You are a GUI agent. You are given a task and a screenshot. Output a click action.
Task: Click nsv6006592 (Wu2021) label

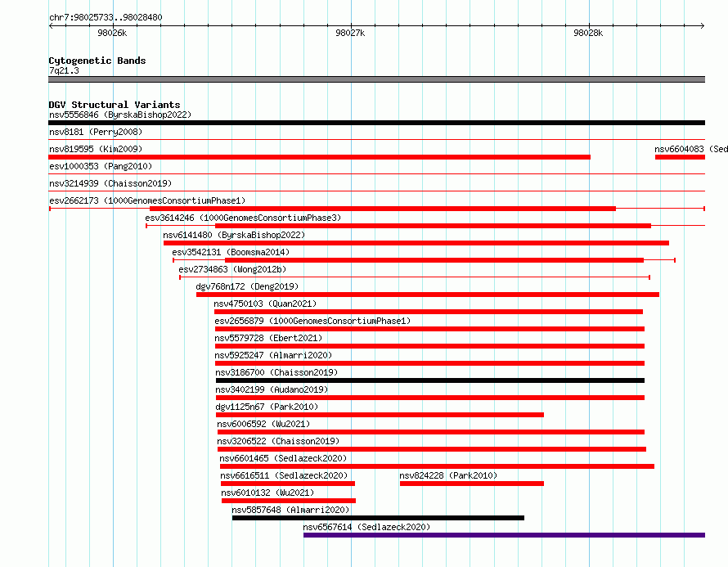[263, 424]
